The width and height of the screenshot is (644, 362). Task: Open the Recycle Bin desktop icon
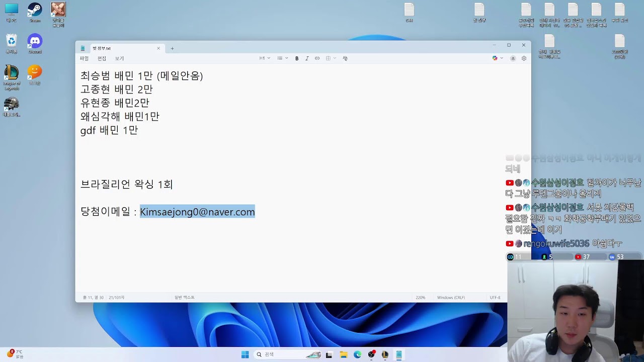pos(11,44)
